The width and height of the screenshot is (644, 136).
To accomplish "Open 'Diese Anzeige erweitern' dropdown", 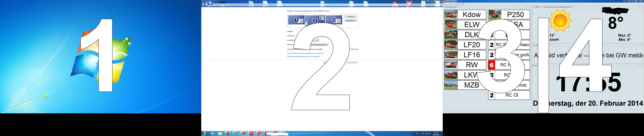I will (x=327, y=45).
